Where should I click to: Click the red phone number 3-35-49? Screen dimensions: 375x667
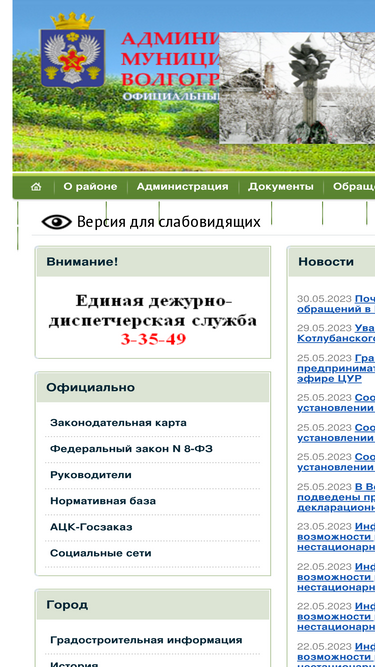point(153,339)
